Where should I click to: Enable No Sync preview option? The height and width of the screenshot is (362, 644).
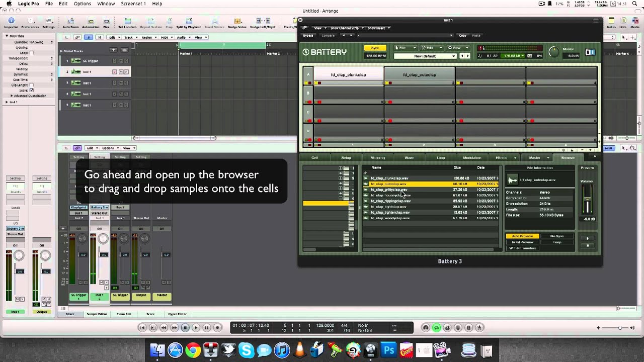pyautogui.click(x=557, y=236)
